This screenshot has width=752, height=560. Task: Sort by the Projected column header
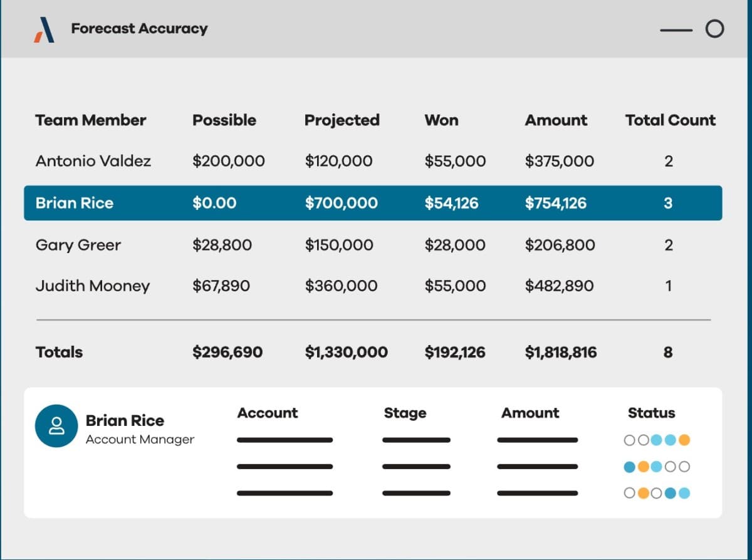click(342, 120)
